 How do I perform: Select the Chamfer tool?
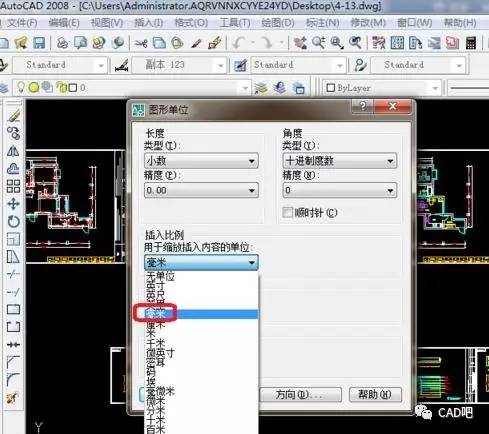(14, 362)
